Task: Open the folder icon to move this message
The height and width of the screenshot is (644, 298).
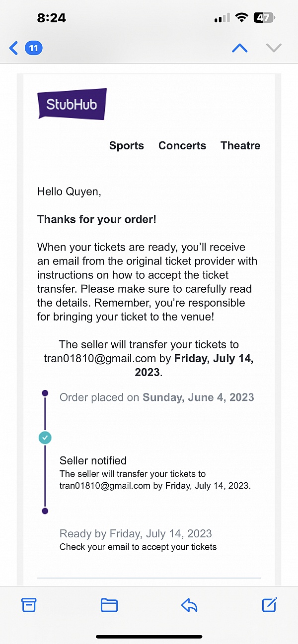Action: tap(109, 605)
